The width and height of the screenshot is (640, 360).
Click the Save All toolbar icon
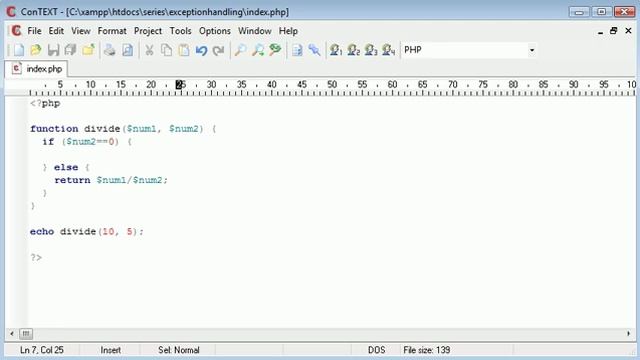[x=71, y=50]
